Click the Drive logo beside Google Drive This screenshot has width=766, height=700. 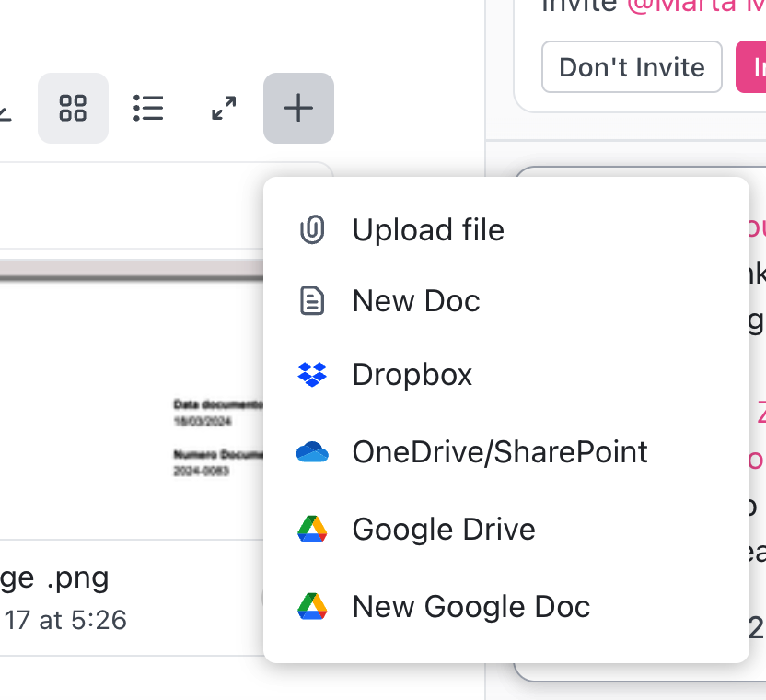(x=313, y=530)
